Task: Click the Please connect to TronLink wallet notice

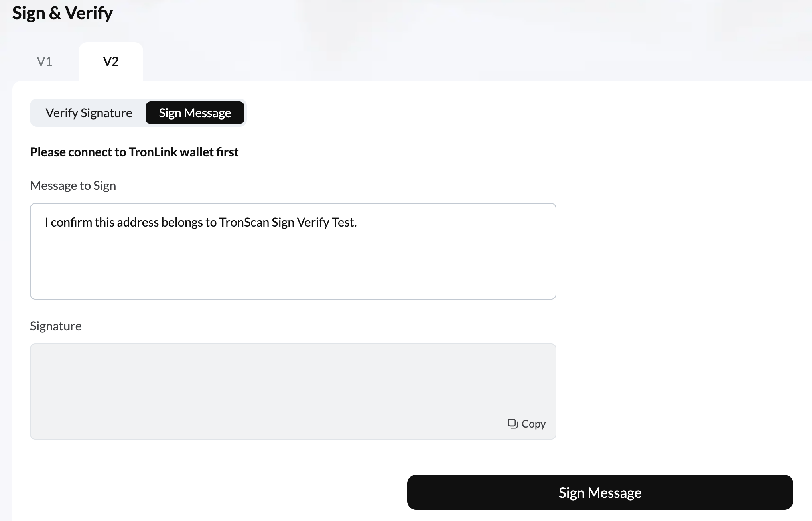Action: pos(134,152)
